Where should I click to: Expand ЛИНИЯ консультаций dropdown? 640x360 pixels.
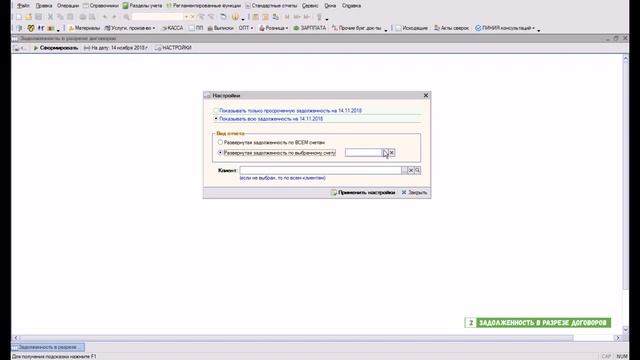click(505, 28)
